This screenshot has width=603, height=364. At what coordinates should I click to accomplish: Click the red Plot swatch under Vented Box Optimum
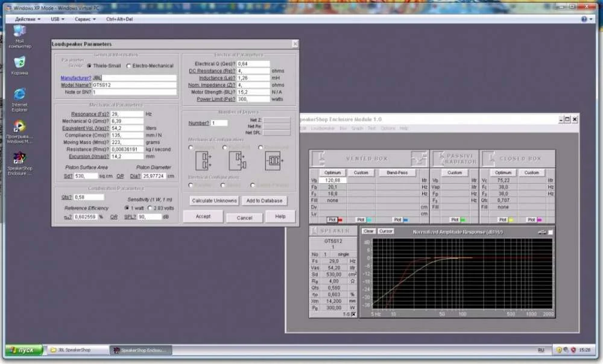pyautogui.click(x=340, y=220)
